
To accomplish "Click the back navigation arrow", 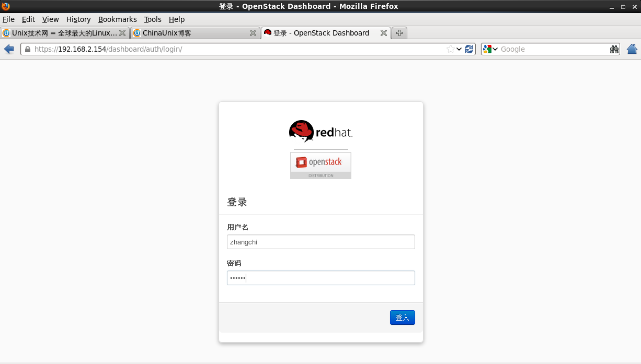I will [x=8, y=49].
